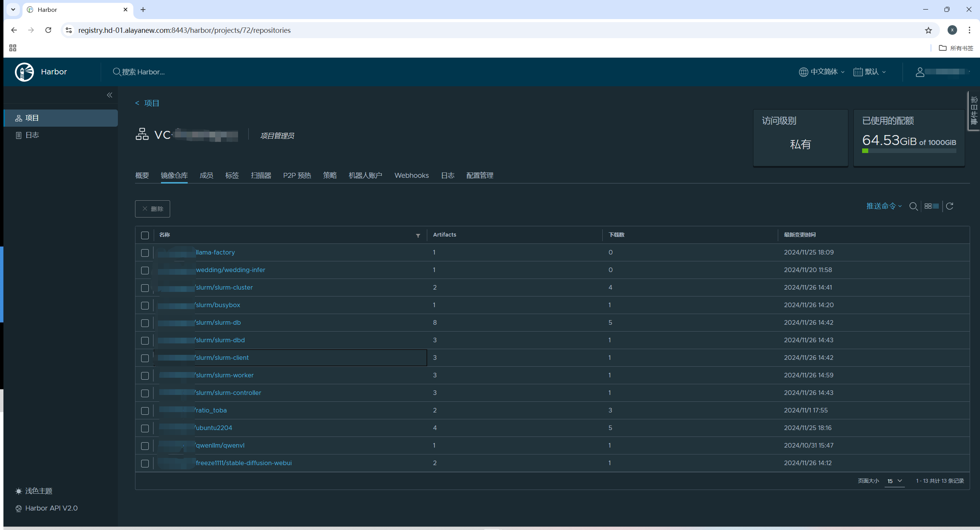Open the slurm/slurm-worker repository link
Screen dimensions: 980x530
pyautogui.click(x=224, y=375)
